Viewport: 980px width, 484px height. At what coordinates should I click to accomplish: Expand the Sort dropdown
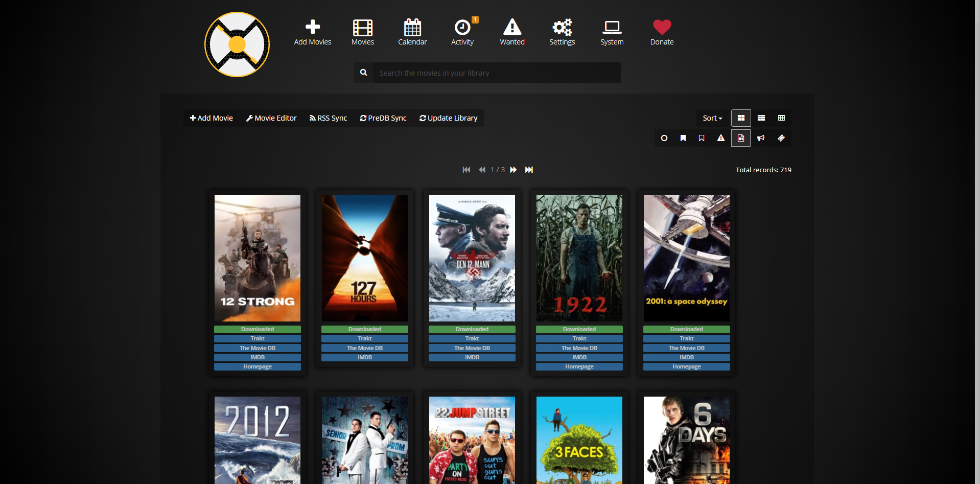pyautogui.click(x=712, y=118)
